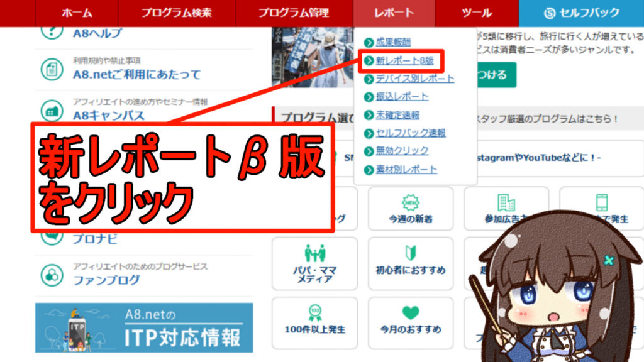Click the 100件以上発生 ribbon icon

315,313
